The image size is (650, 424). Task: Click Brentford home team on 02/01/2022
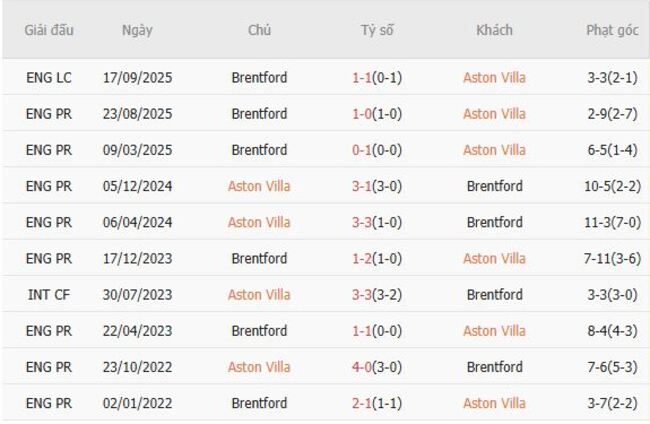tap(259, 403)
